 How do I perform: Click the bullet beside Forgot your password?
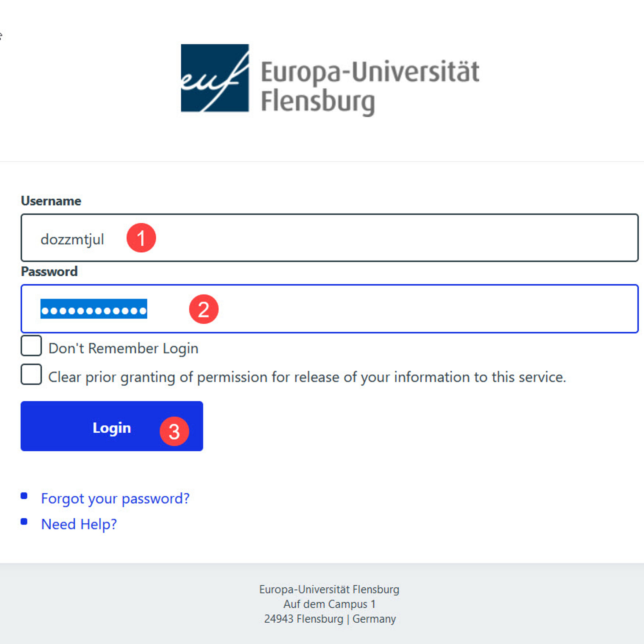pos(24,496)
